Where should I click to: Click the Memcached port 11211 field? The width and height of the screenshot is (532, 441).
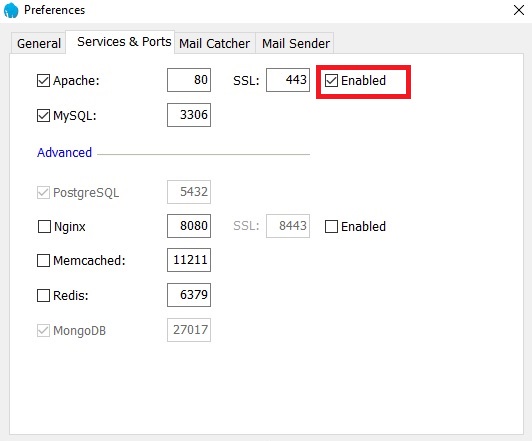189,260
